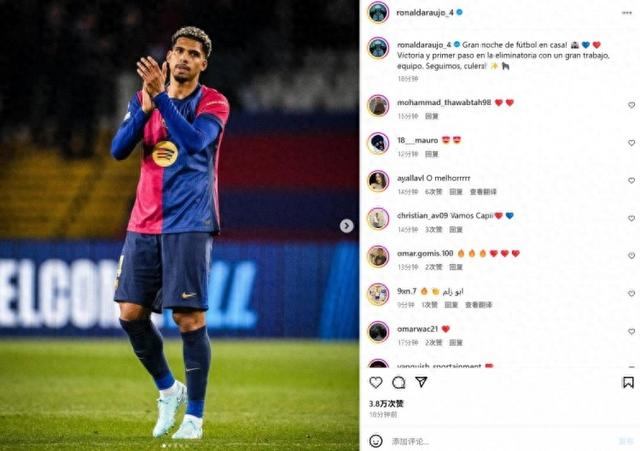Viewport: 640px width, 451px height.
Task: Like ayallavl's comment heart
Action: point(631,180)
